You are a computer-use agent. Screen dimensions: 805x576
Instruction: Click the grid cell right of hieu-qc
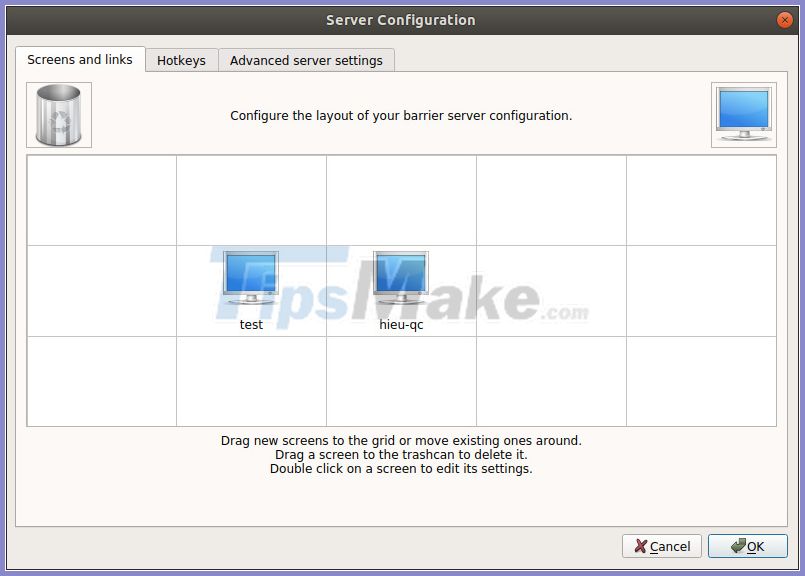[x=551, y=290]
